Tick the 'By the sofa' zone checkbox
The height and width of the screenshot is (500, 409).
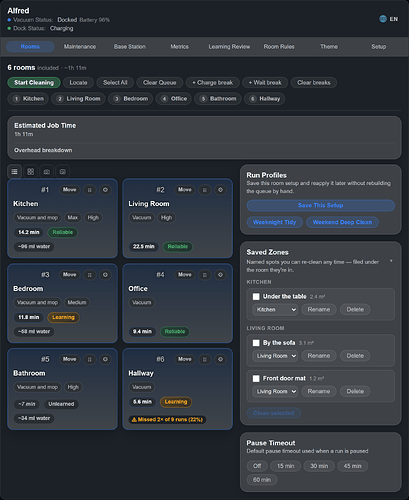pos(256,343)
